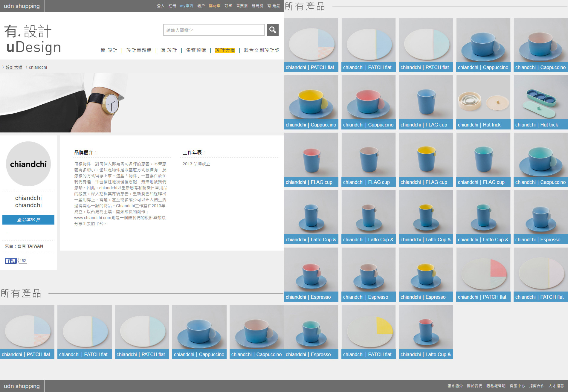Image resolution: width=568 pixels, height=392 pixels.
Task: Click the Facebook like button
Action: tap(10, 261)
